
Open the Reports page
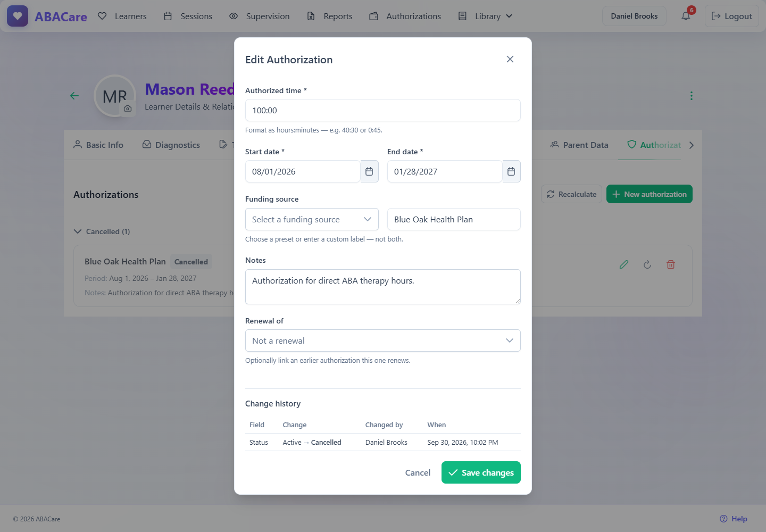pyautogui.click(x=329, y=16)
